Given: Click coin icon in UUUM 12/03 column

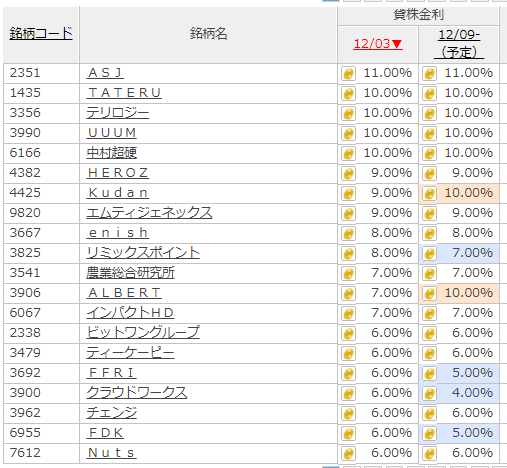Looking at the screenshot, I should (x=348, y=134).
